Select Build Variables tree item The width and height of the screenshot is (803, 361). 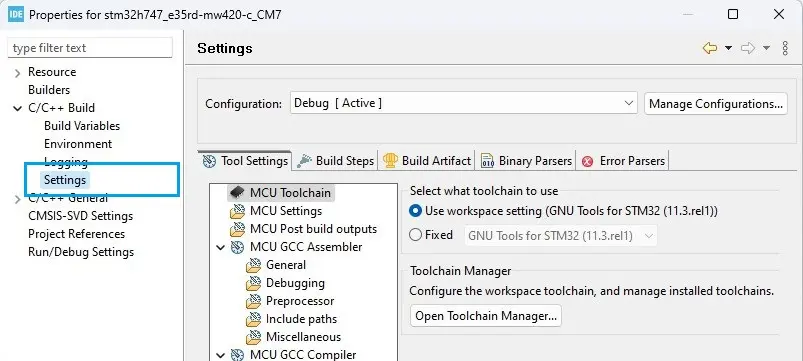tap(82, 126)
